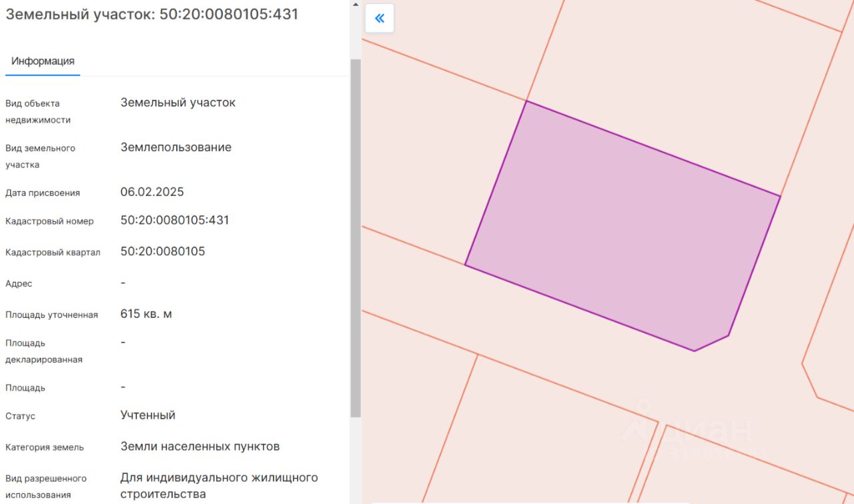Click the value Земли населенных пунктов

200,446
